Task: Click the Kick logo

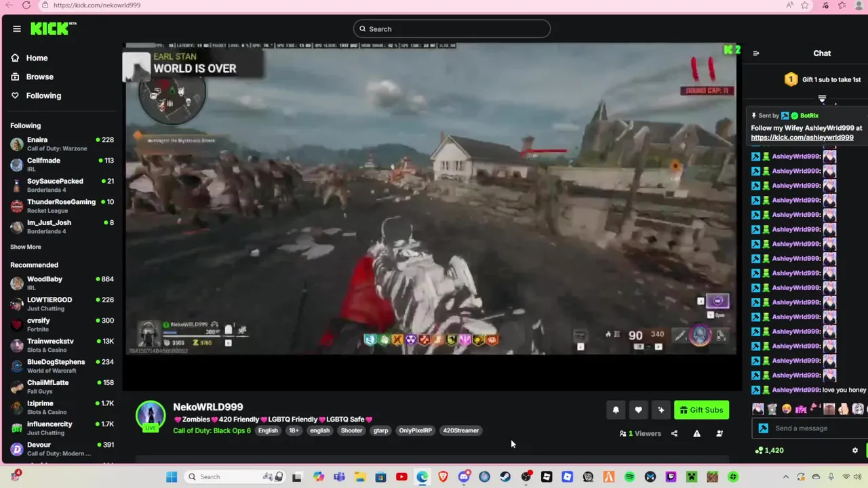Action: [53, 28]
